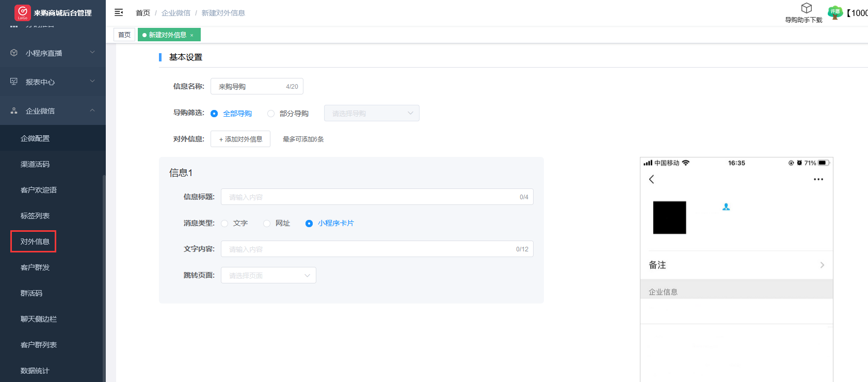The height and width of the screenshot is (382, 868).
Task: Switch to the 首页 tab
Action: (124, 35)
